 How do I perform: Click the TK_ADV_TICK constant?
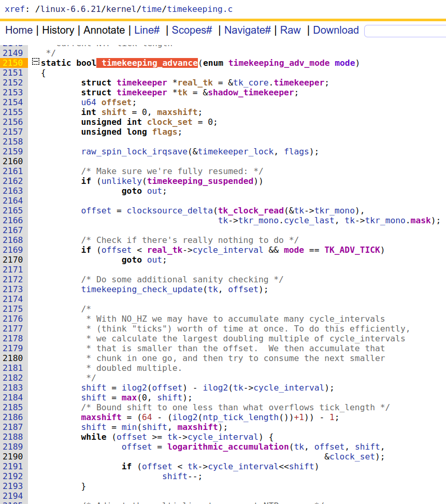point(352,250)
